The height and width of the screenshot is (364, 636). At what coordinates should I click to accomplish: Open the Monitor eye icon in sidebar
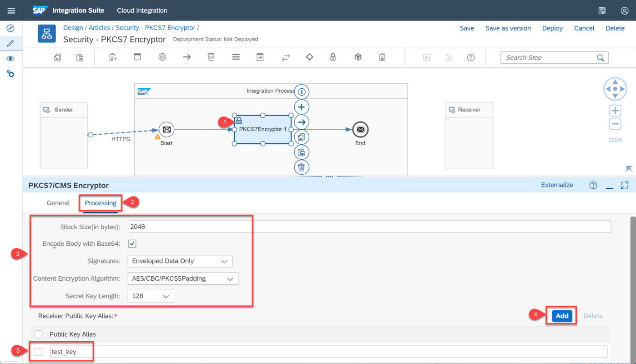[x=10, y=59]
